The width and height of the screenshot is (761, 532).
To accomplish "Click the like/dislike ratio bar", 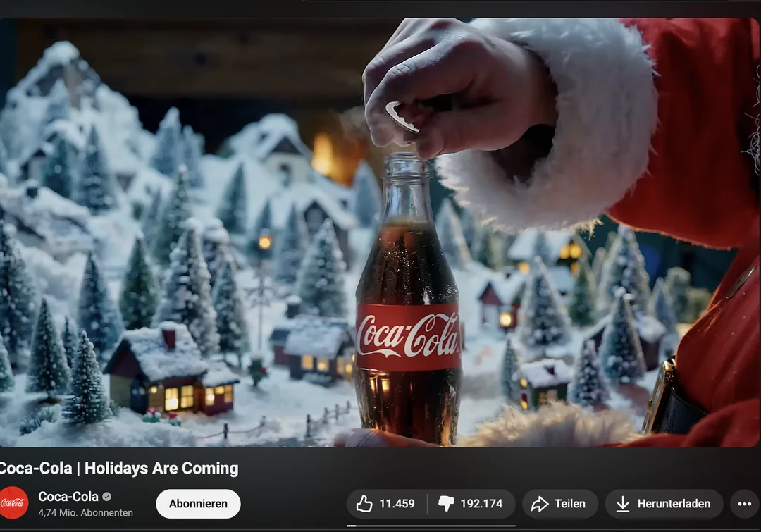I will coord(431,525).
